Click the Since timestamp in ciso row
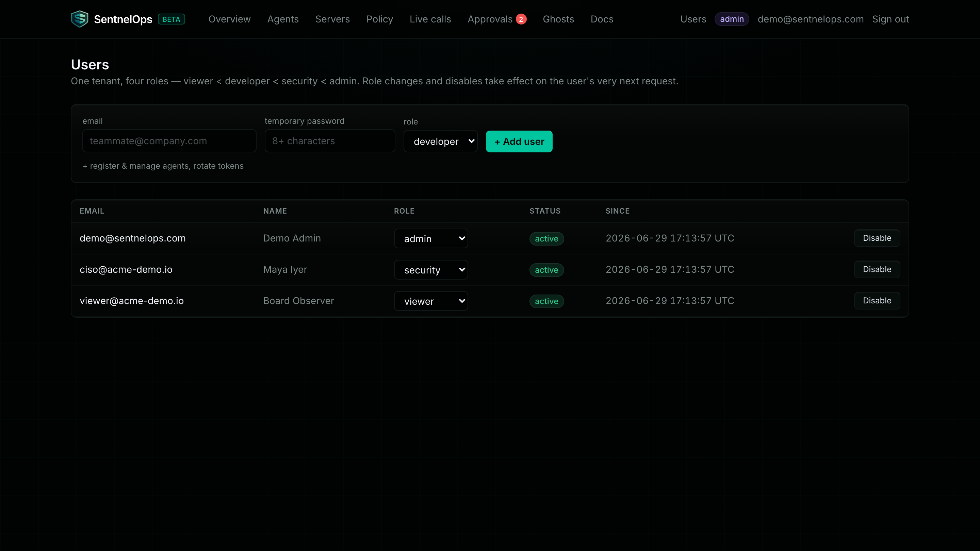Image resolution: width=980 pixels, height=551 pixels. pos(670,269)
